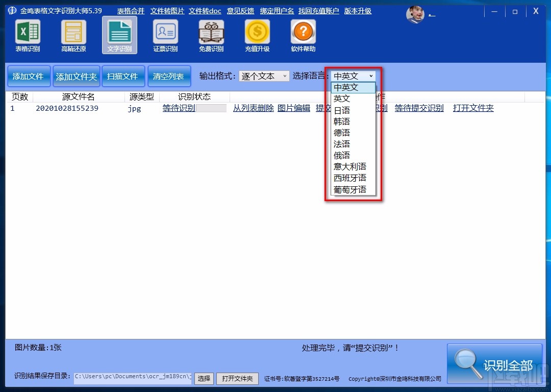Viewport: 551px width, 392px height.
Task: Launch the 免费识别 free recognition feature
Action: [211, 36]
